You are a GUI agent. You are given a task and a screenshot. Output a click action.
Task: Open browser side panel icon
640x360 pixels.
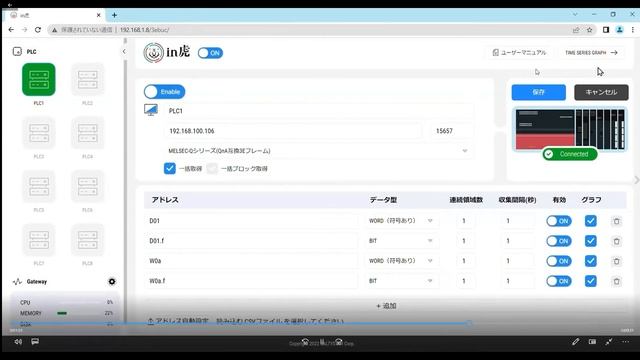[606, 30]
